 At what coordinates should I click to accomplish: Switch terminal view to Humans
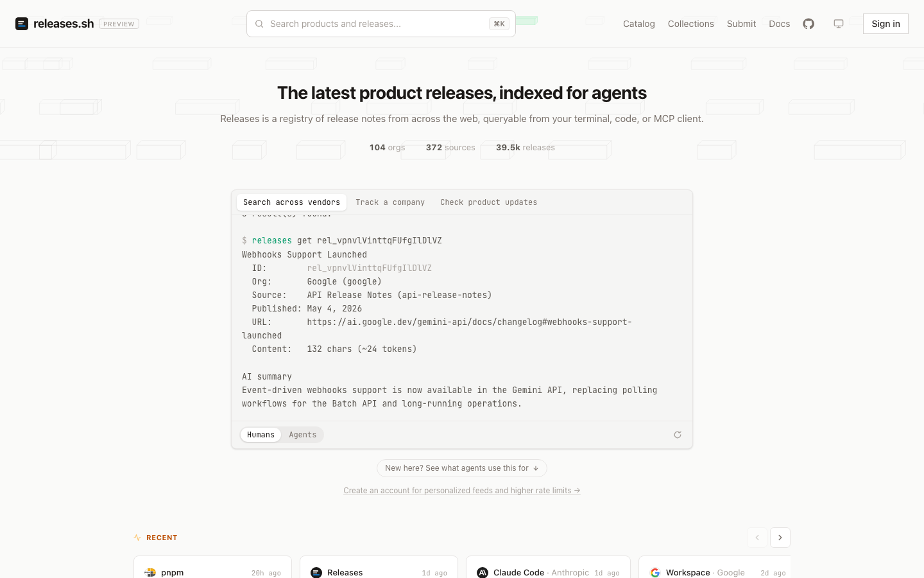coord(261,435)
